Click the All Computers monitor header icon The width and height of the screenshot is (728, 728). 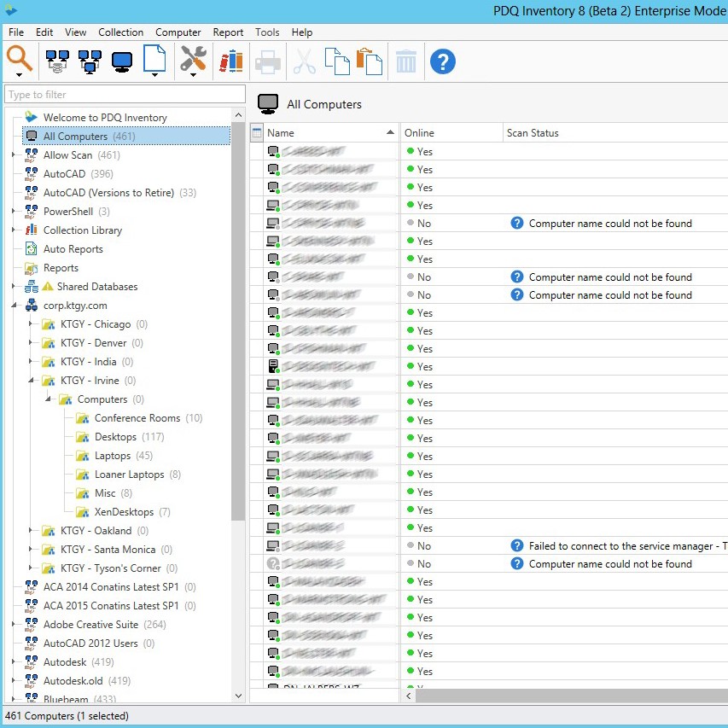pos(268,103)
